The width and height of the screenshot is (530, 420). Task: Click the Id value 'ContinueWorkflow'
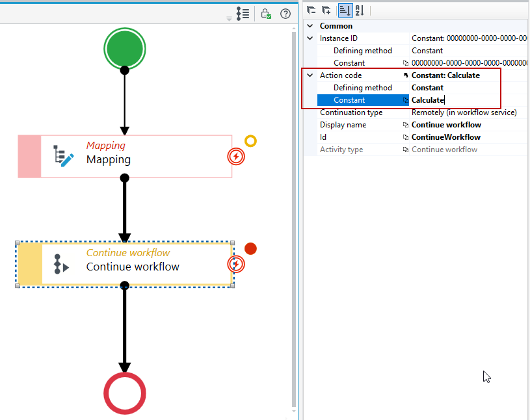[x=446, y=137]
